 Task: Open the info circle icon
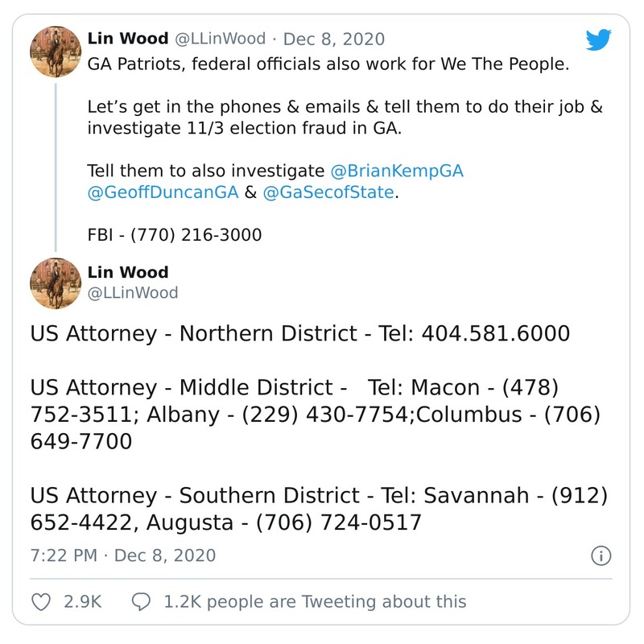601,555
